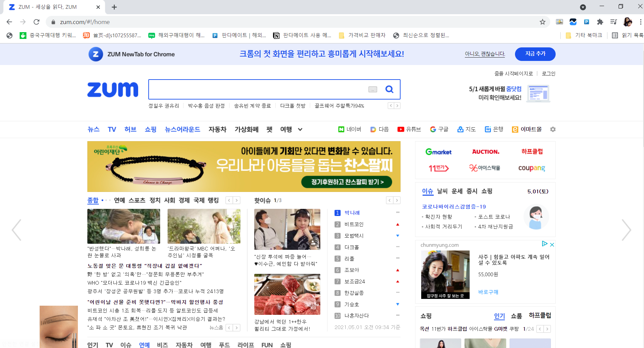Expand more categories next to 여행

click(300, 129)
